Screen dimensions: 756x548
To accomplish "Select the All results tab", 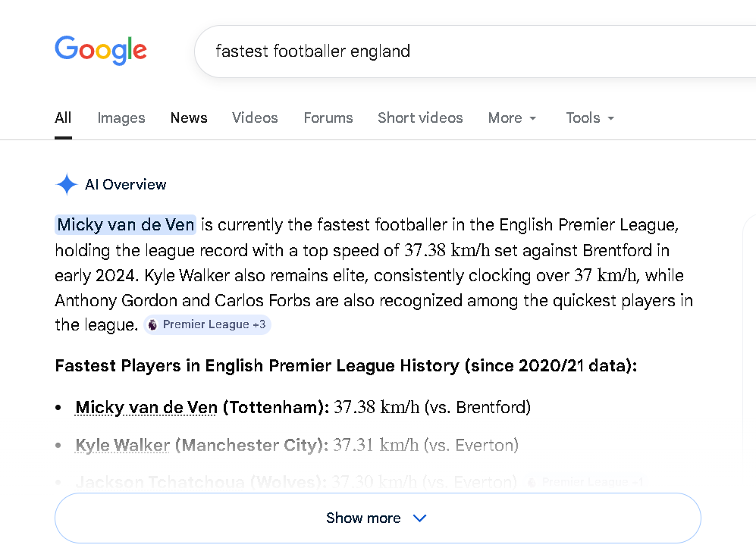I will click(63, 117).
